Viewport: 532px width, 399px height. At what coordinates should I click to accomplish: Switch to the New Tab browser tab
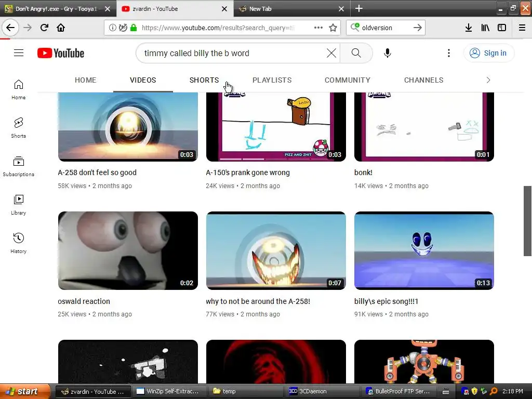point(291,9)
